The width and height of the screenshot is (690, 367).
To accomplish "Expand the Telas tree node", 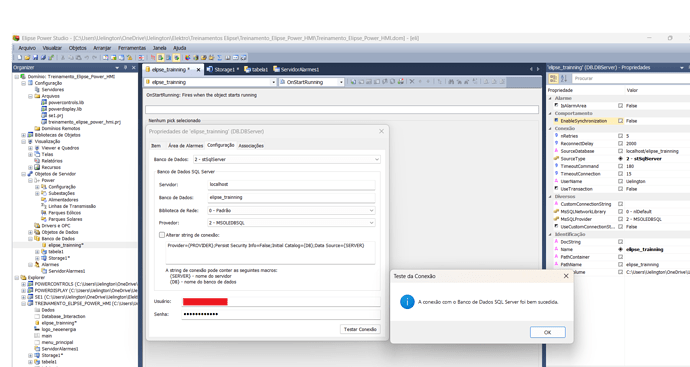I will pyautogui.click(x=30, y=154).
